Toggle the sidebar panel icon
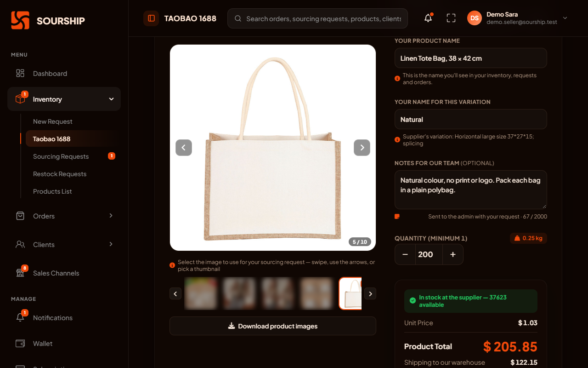588x368 pixels. point(151,18)
